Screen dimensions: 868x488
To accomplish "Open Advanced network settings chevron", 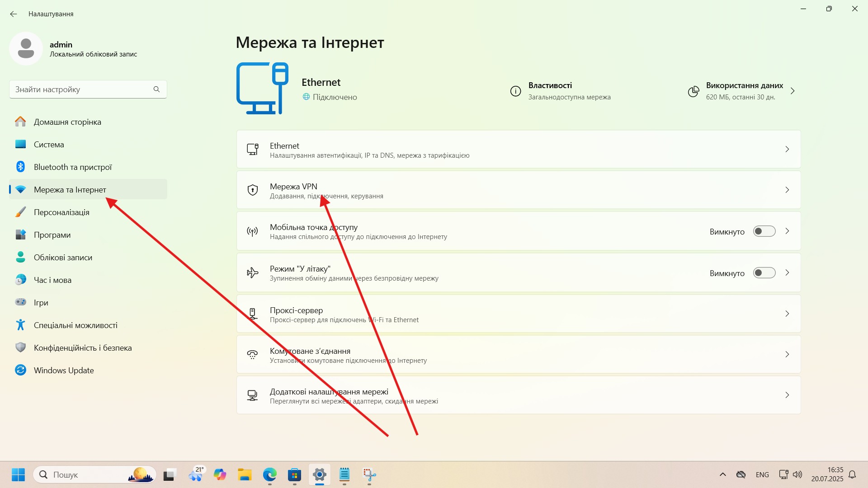I will (787, 395).
